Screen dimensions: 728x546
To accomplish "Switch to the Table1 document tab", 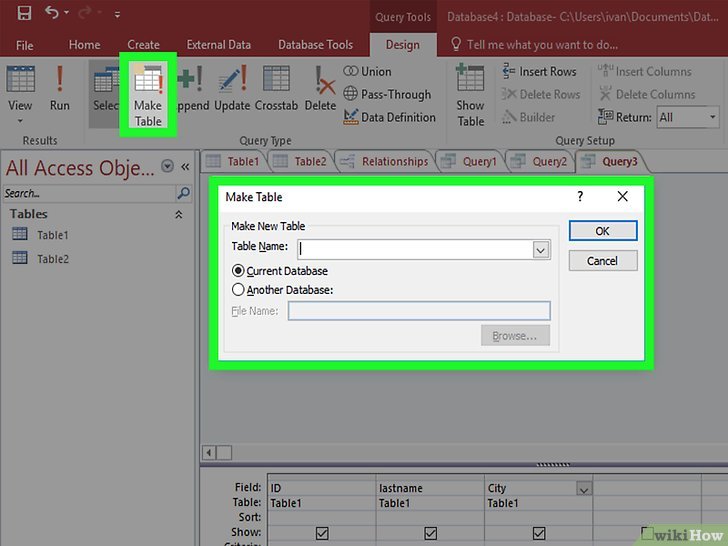I will [x=234, y=161].
